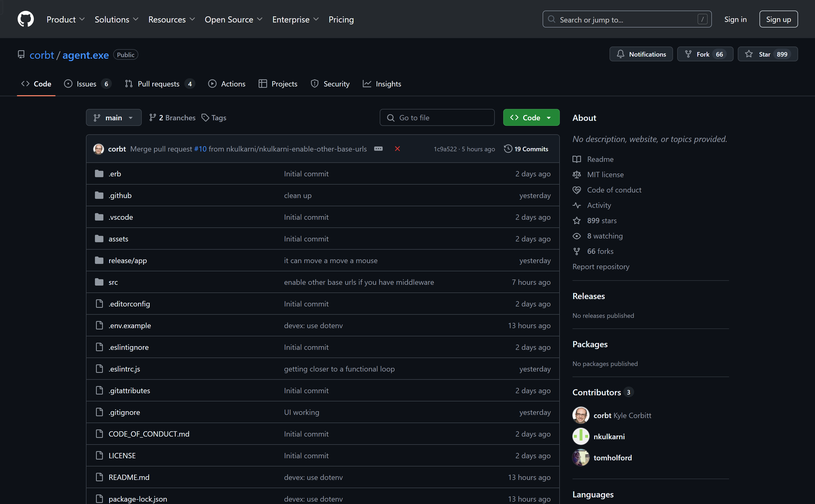This screenshot has width=815, height=504.
Task: Open nkulkarni contributor avatar
Action: pos(581,436)
